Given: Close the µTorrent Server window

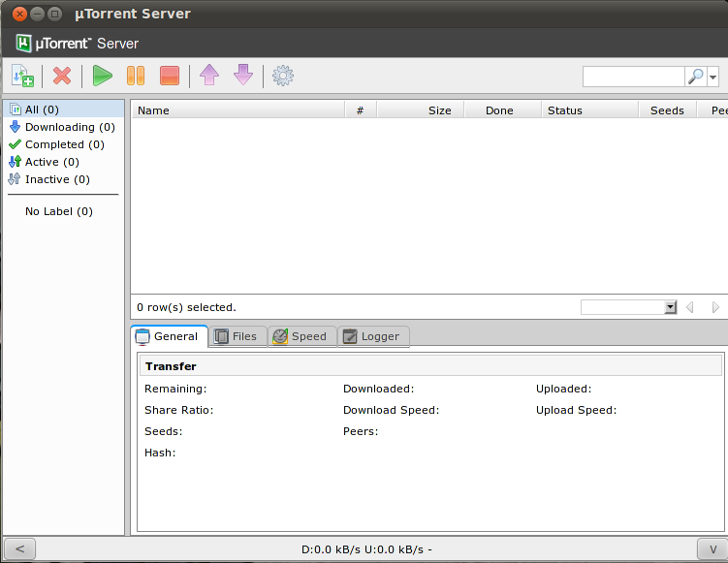Looking at the screenshot, I should click(x=19, y=14).
